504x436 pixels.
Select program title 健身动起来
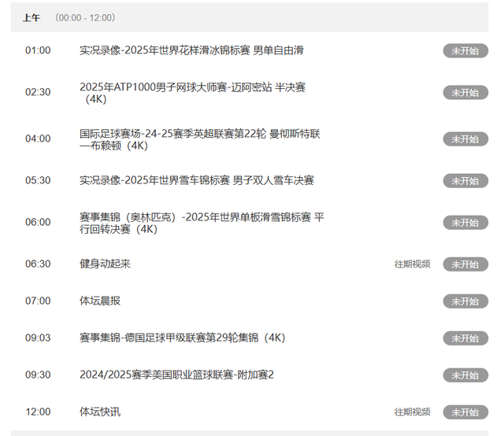coord(105,264)
